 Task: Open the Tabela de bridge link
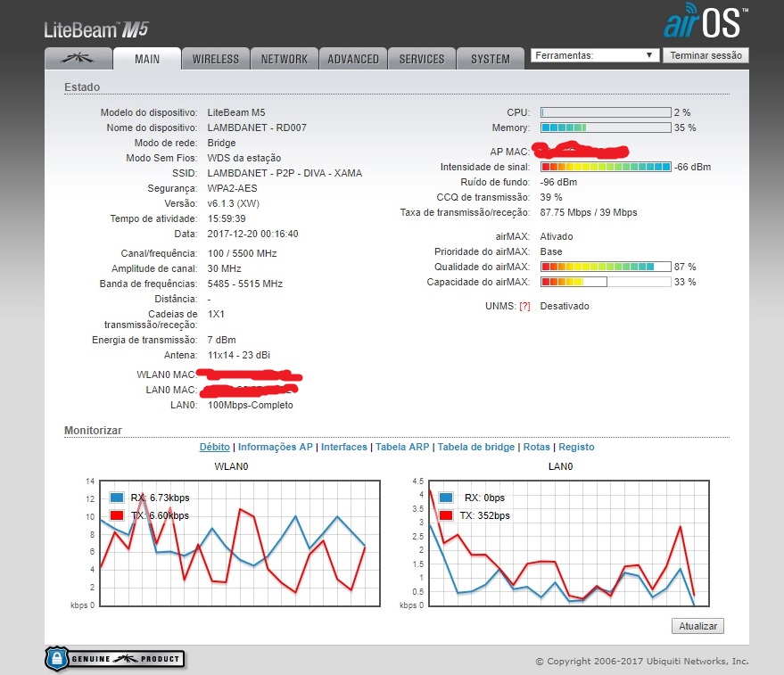click(476, 447)
